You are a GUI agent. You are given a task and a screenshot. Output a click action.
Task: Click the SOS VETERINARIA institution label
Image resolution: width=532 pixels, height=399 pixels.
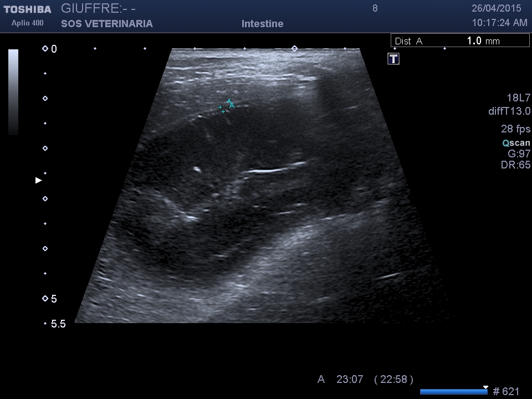106,24
